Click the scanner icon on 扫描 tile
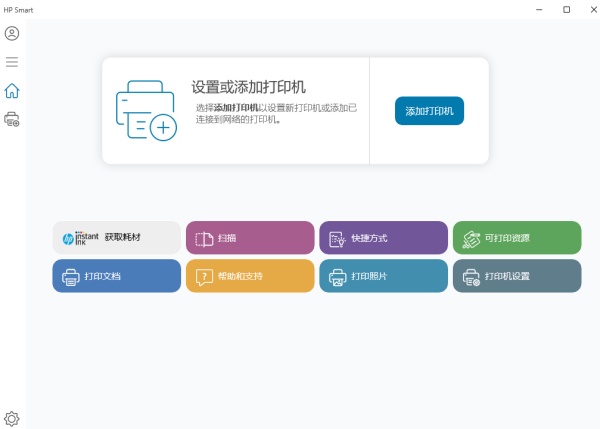 pyautogui.click(x=204, y=239)
